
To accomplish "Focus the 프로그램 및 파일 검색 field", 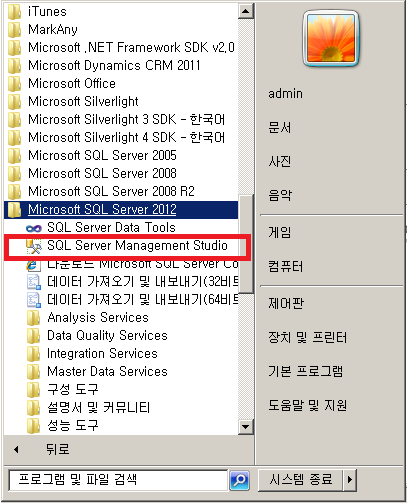I will (118, 480).
